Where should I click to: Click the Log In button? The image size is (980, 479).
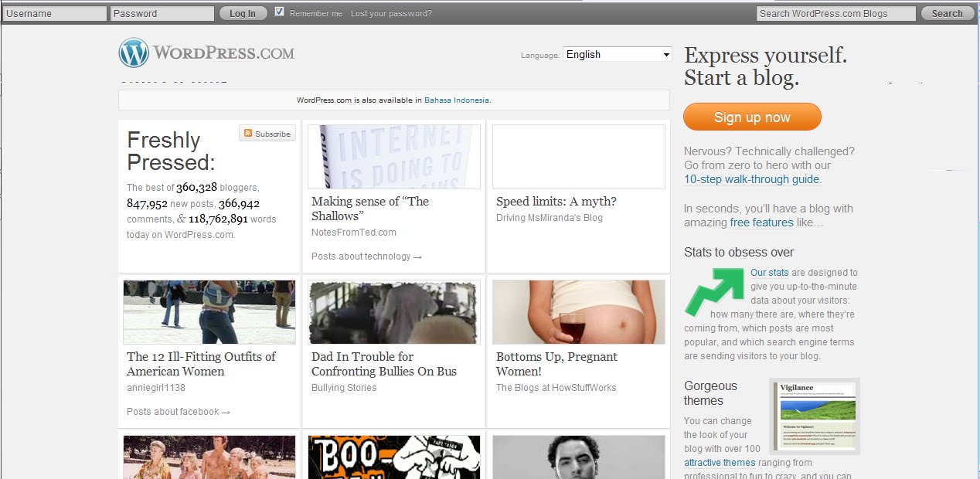[x=243, y=13]
